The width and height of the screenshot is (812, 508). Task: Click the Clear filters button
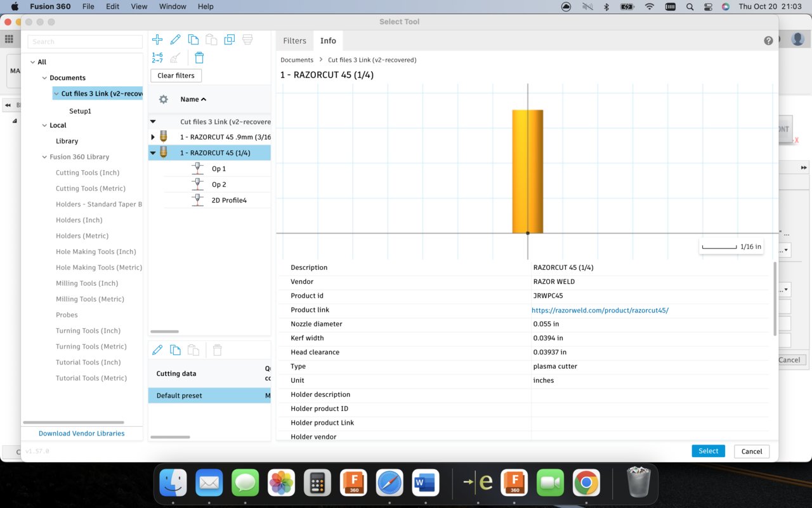[176, 76]
